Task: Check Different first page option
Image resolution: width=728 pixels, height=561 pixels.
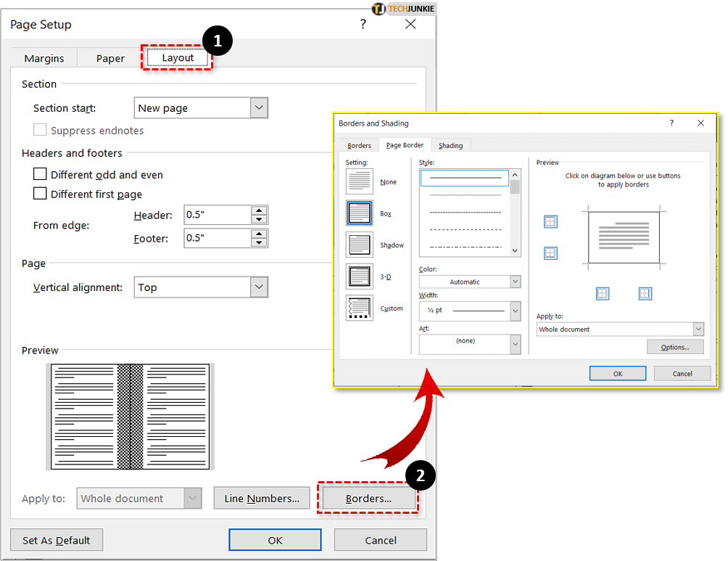Action: (41, 194)
